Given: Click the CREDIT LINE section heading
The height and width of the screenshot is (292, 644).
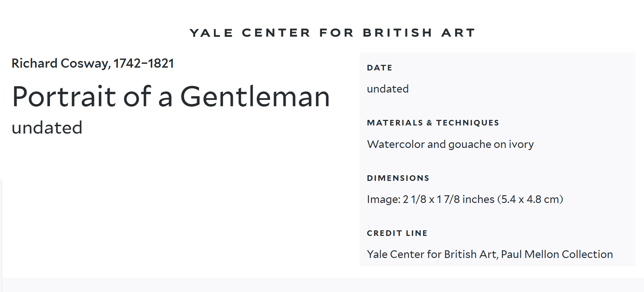Looking at the screenshot, I should 397,233.
